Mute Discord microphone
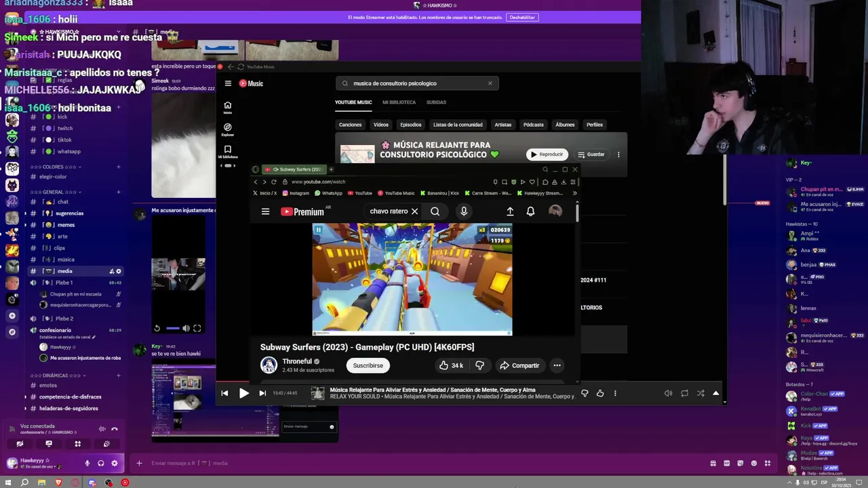The width and height of the screenshot is (868, 488). click(x=87, y=463)
